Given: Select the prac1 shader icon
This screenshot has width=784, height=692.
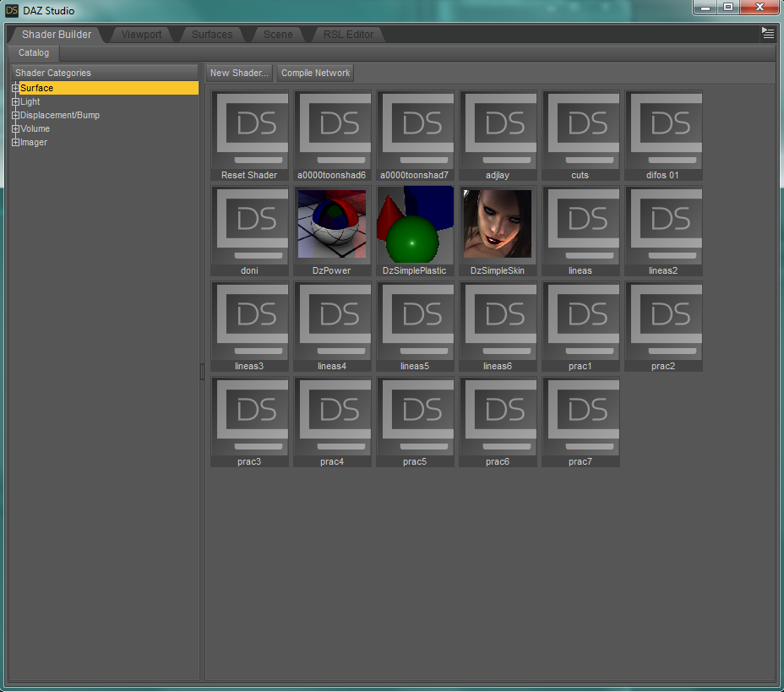Looking at the screenshot, I should [x=580, y=326].
